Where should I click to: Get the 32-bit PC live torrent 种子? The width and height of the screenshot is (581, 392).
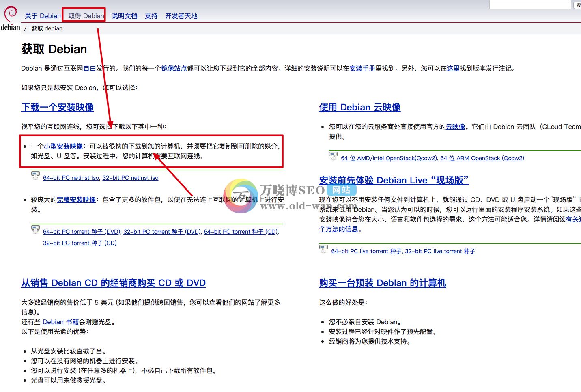[x=440, y=251]
